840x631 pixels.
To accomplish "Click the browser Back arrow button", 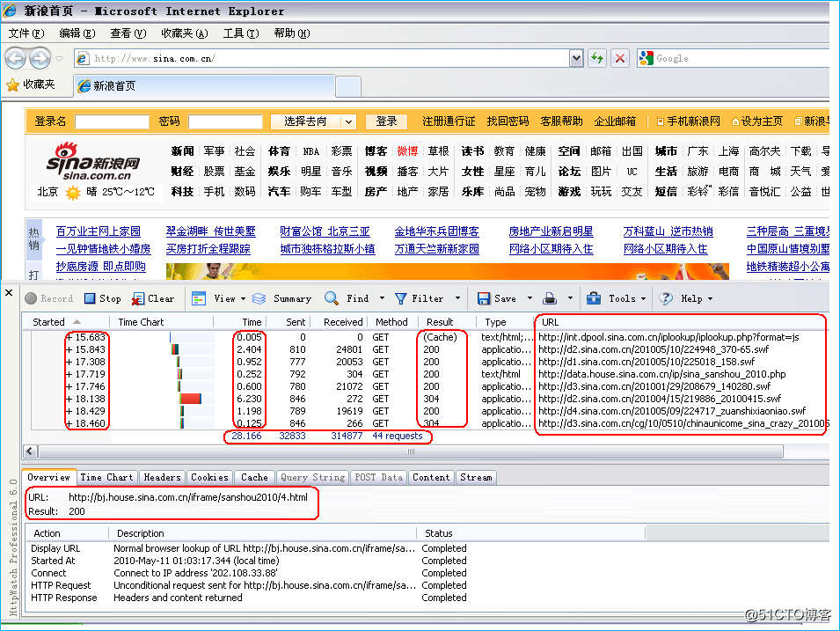I will [x=16, y=58].
